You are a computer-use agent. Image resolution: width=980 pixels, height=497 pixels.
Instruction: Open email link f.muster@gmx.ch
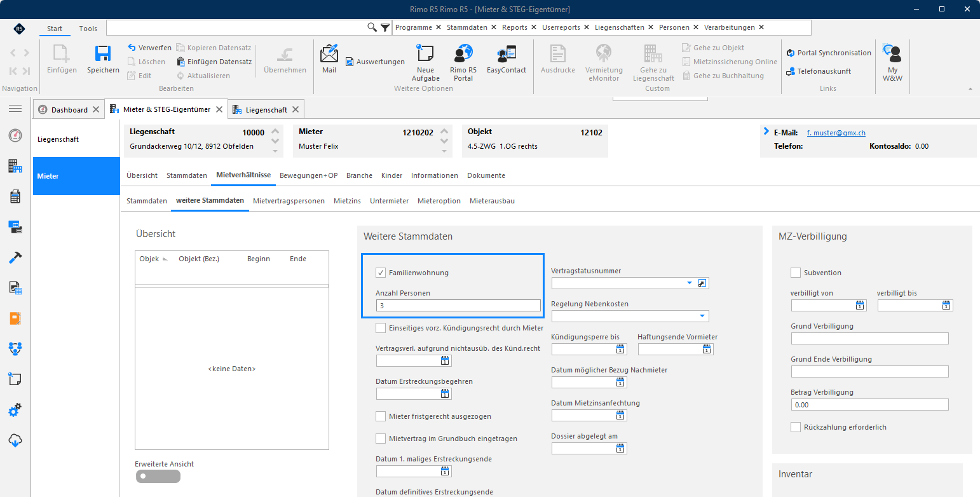pyautogui.click(x=836, y=133)
